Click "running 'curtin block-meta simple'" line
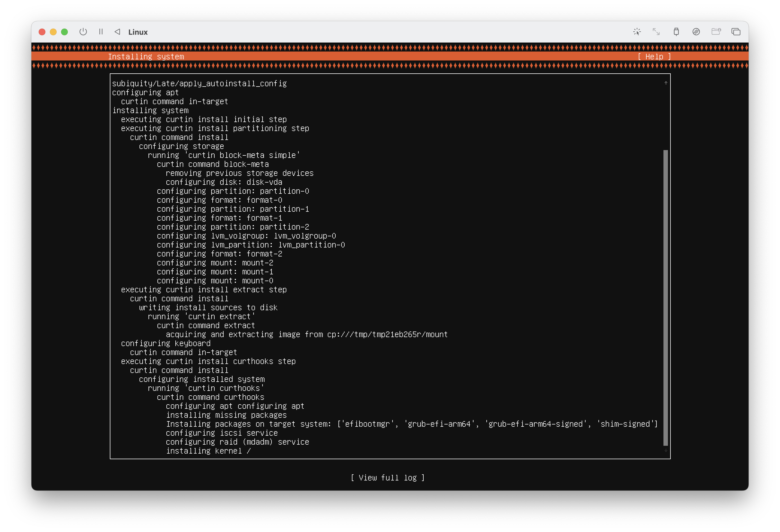 [224, 155]
